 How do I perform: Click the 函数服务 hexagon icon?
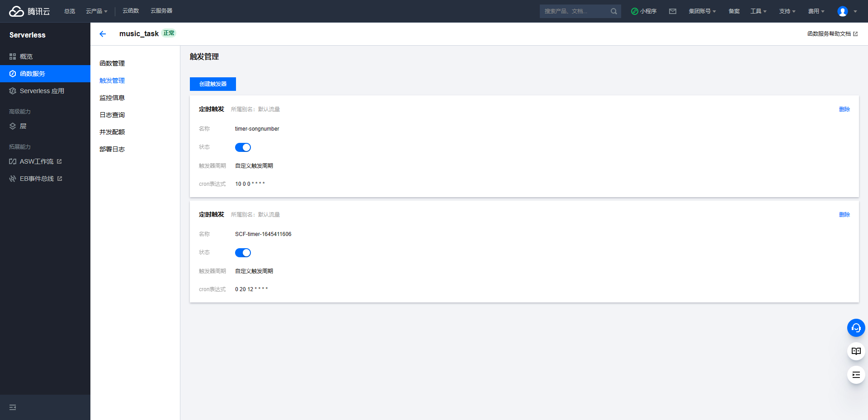[13, 74]
